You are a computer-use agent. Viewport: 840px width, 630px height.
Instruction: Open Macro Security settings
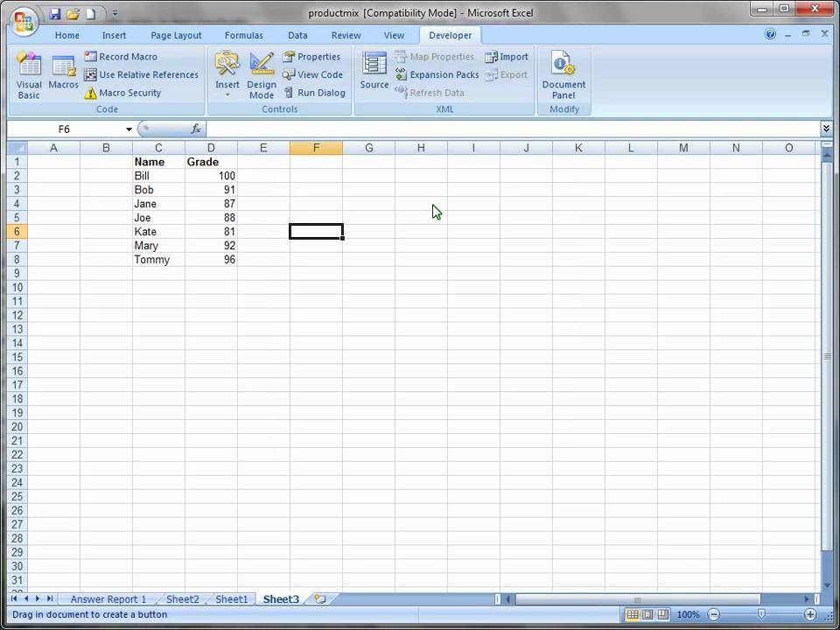coord(122,93)
